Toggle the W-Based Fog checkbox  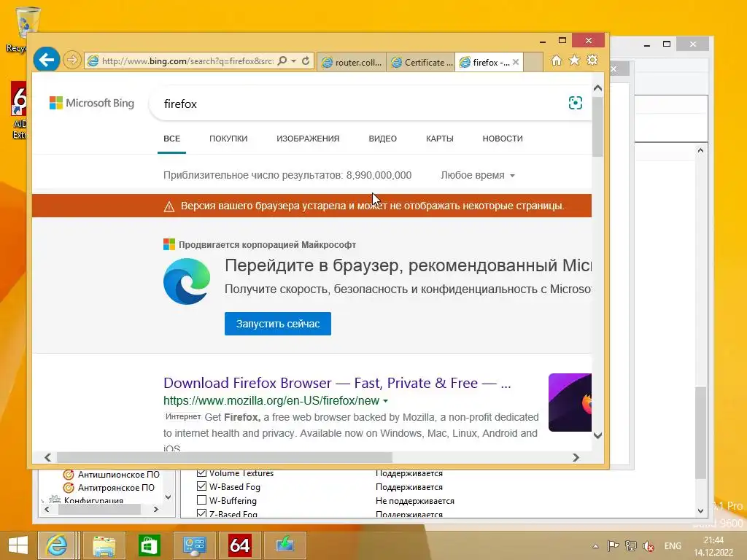point(201,486)
